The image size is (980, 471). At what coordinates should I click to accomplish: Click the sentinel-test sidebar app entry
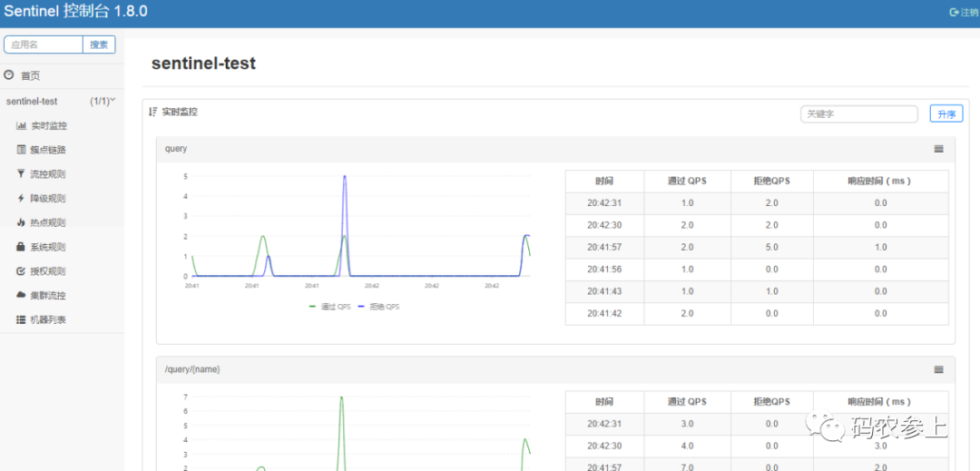[x=31, y=102]
